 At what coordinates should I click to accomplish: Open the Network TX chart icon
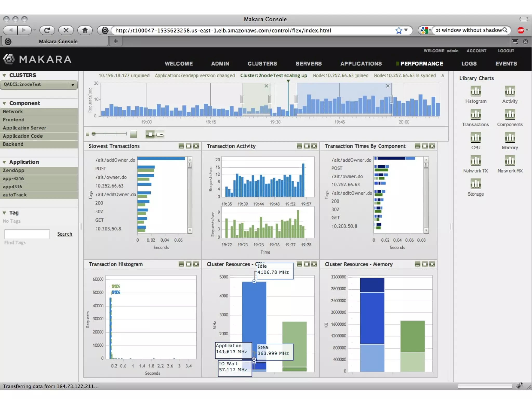pyautogui.click(x=475, y=161)
